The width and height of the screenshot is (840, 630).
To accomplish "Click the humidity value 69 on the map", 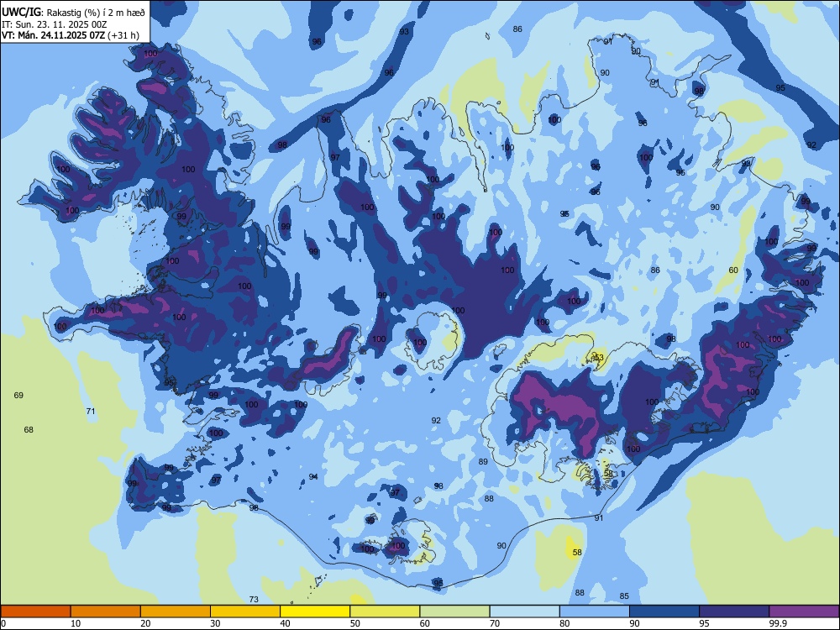I will pos(18,396).
